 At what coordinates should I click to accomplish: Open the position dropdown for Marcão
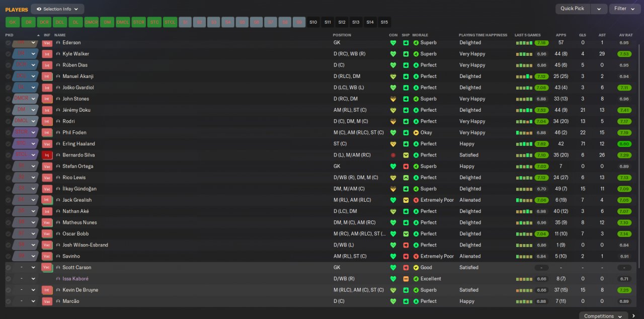click(x=34, y=301)
